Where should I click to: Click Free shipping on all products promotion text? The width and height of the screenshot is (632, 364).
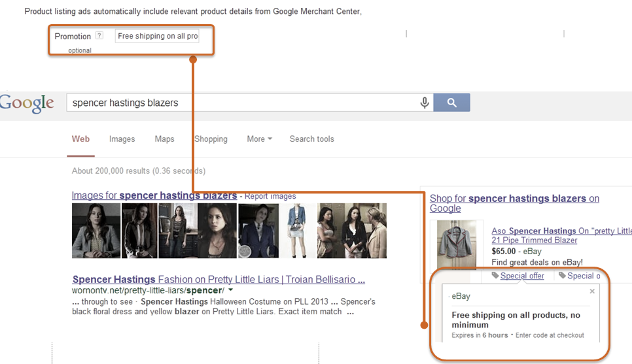coord(516,320)
